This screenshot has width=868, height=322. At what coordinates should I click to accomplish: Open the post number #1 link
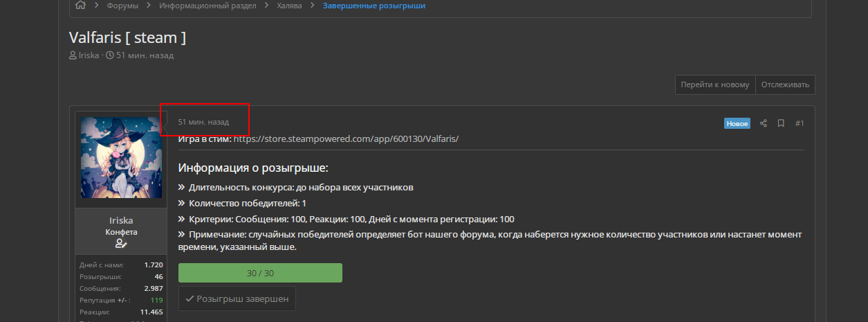(x=800, y=123)
